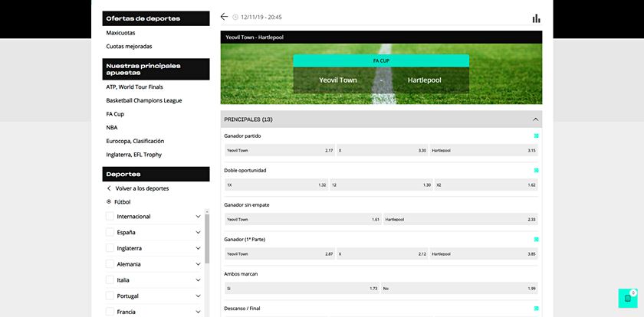
Task: Click the back arrow above the match header
Action: [x=224, y=16]
